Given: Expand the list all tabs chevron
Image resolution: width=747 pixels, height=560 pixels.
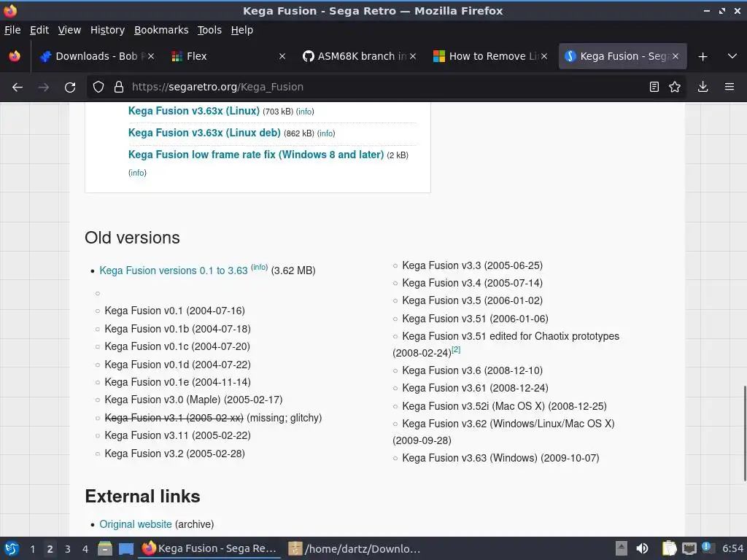Looking at the screenshot, I should click(732, 56).
